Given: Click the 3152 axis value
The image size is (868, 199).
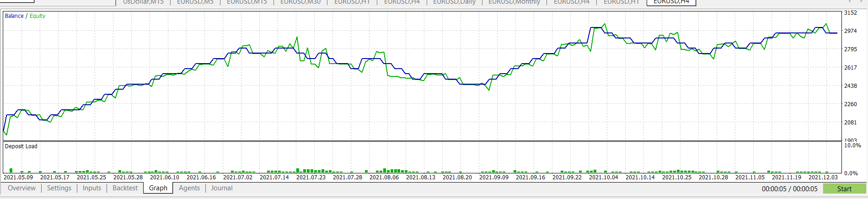Looking at the screenshot, I should [850, 13].
